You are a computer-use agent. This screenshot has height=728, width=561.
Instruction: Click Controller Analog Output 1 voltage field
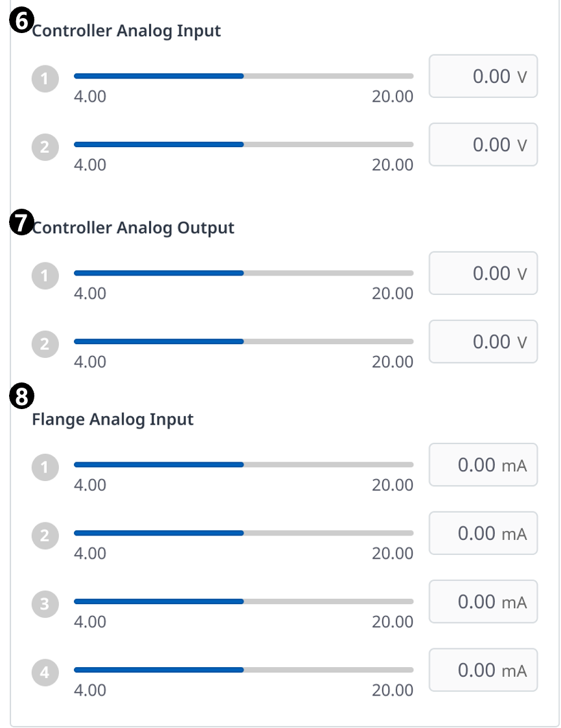483,274
